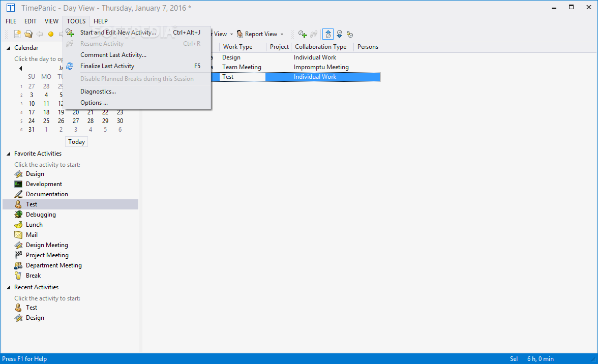Open the VIEW menu

[51, 21]
